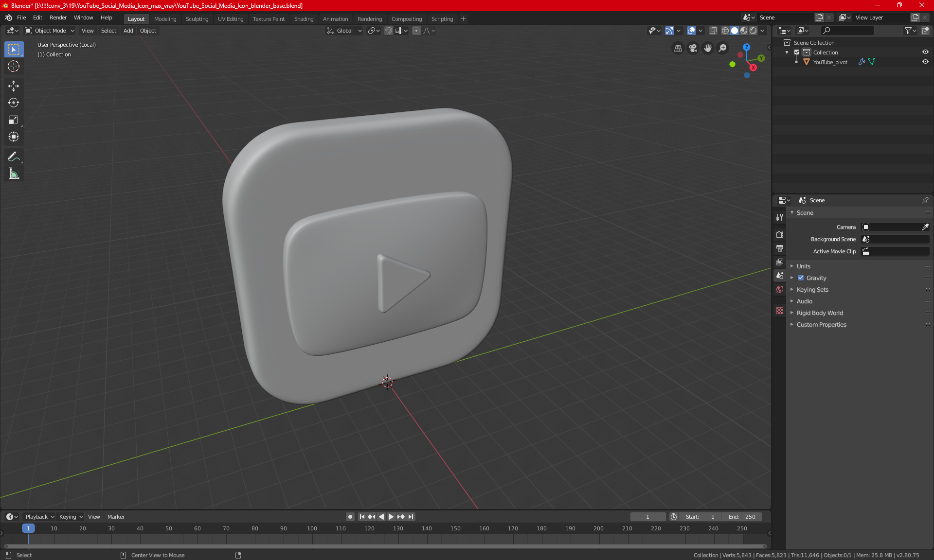Open the Shading workspace tab
The width and height of the screenshot is (934, 560).
[x=303, y=18]
